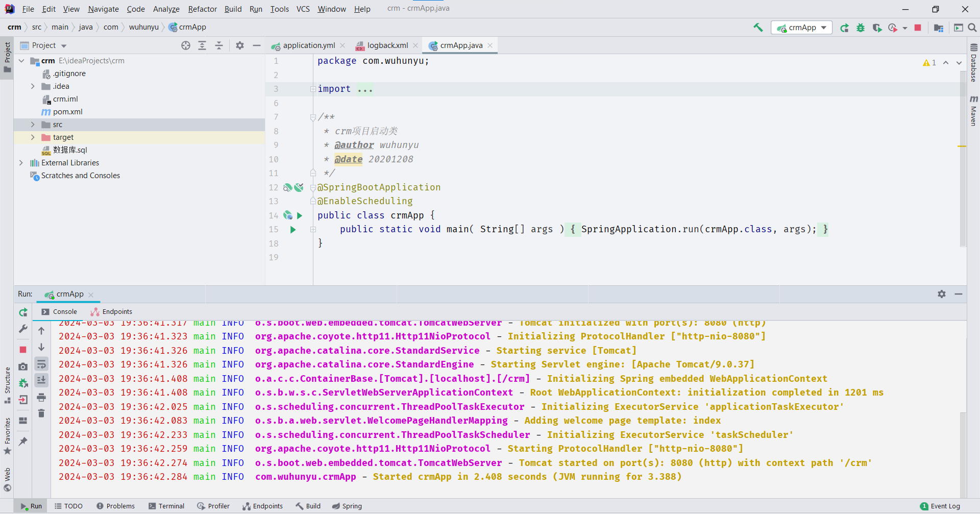The image size is (980, 514).
Task: Switch to logback.xml tab
Action: pyautogui.click(x=387, y=45)
